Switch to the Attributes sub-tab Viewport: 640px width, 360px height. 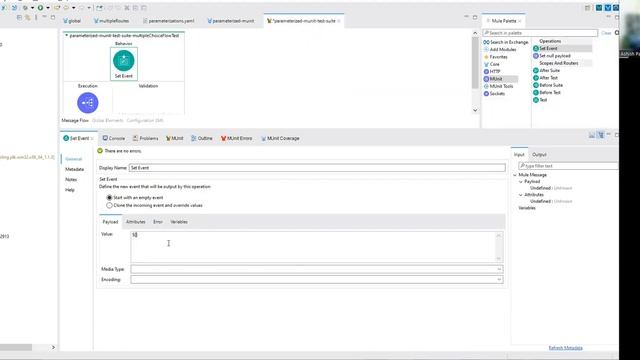click(x=136, y=222)
